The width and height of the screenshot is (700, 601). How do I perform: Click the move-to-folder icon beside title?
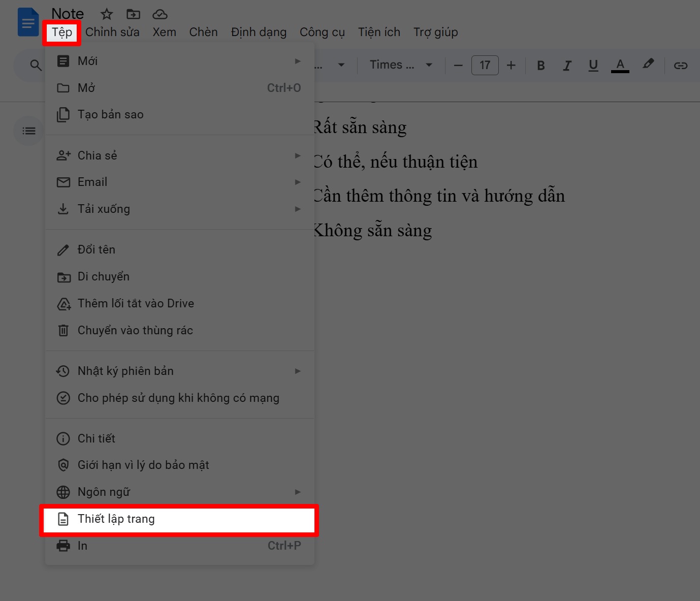pos(133,14)
